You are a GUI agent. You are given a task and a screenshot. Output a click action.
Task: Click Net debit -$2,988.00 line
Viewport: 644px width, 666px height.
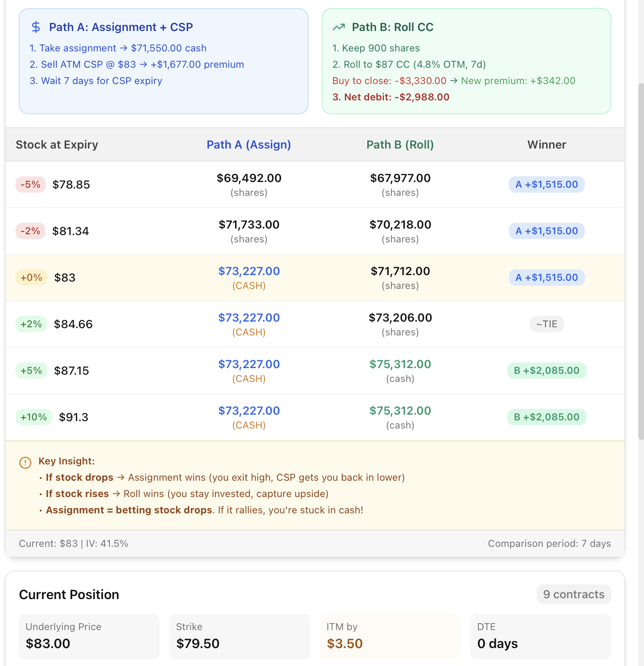(x=391, y=97)
